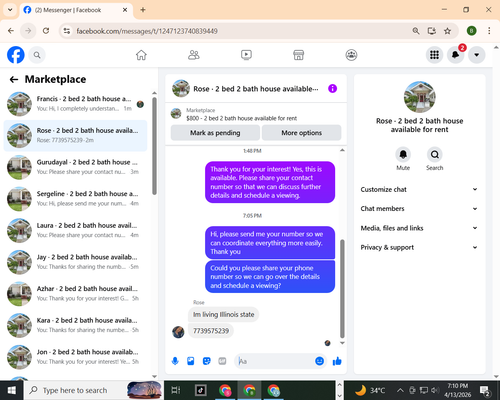
Task: Search in conversation icon
Action: pos(435,155)
